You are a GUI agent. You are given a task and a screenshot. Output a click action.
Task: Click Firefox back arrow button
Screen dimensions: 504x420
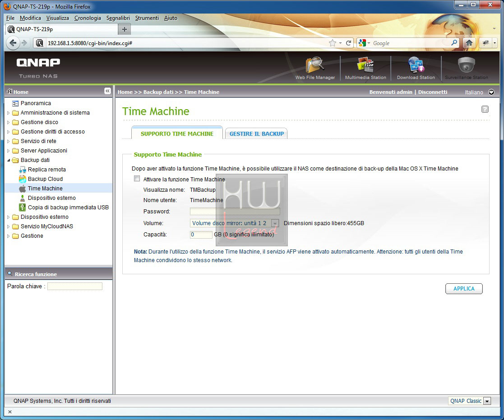13,43
